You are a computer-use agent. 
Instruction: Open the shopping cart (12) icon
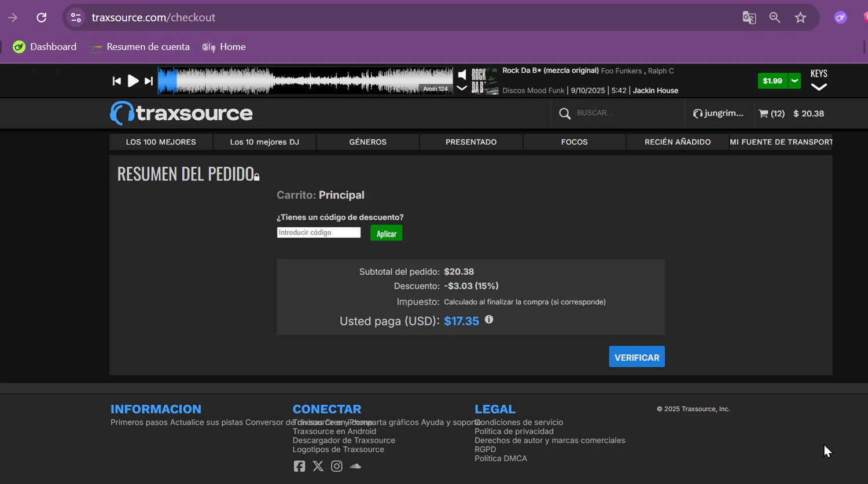[772, 113]
